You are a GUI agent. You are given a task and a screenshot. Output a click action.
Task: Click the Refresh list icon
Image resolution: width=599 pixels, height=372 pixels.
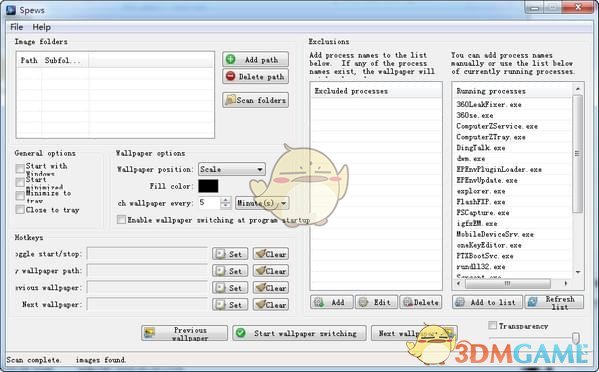click(532, 302)
